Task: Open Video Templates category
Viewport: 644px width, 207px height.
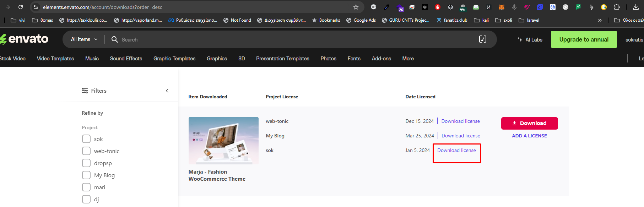Action: point(55,59)
